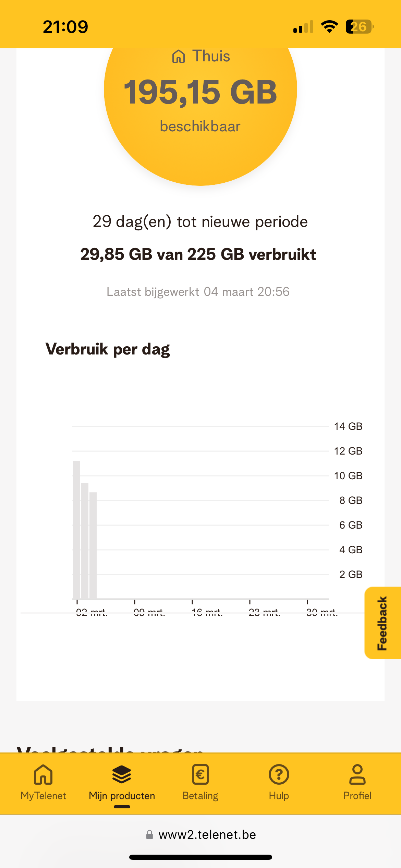Tap the lock icon beside the URL
The height and width of the screenshot is (868, 401).
click(x=149, y=834)
